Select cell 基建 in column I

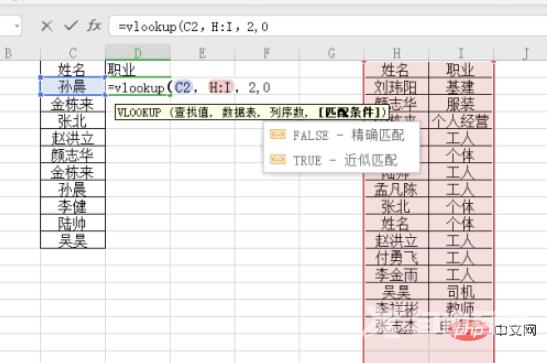(461, 87)
